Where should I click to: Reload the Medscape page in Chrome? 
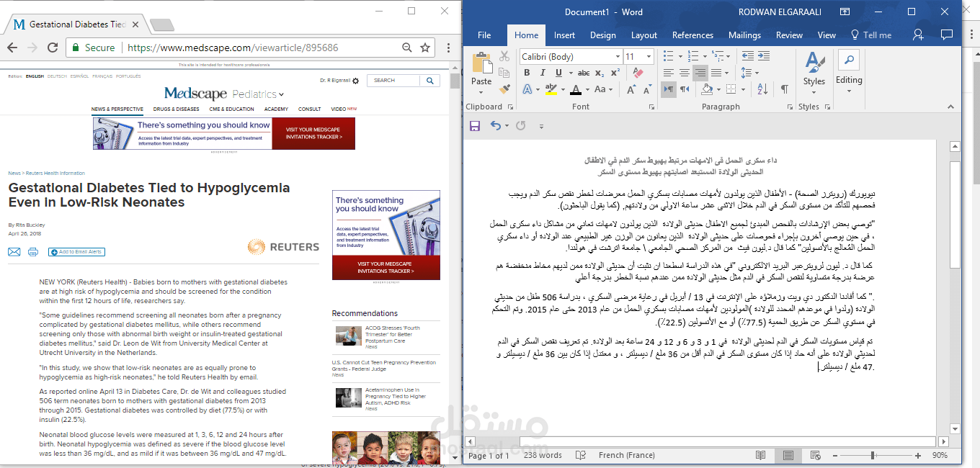pos(52,48)
